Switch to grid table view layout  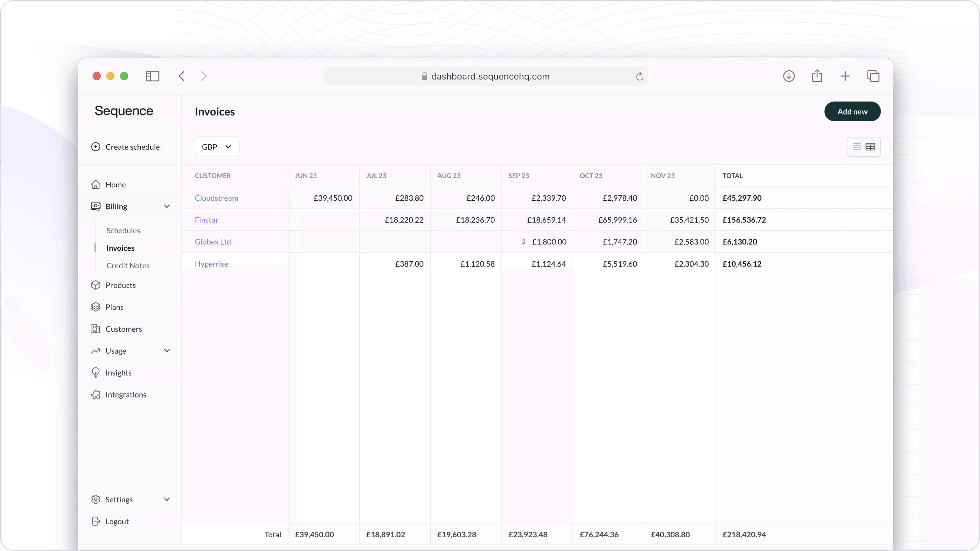click(x=870, y=147)
